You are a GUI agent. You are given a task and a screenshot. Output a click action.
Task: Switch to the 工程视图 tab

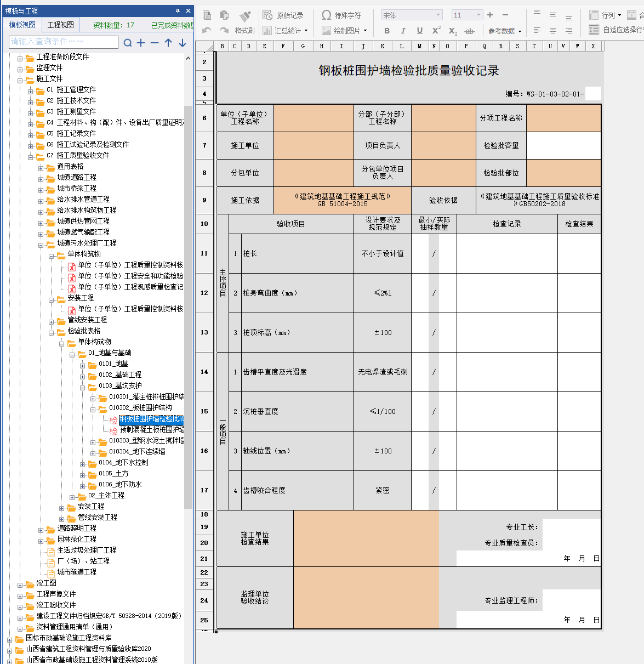(60, 25)
